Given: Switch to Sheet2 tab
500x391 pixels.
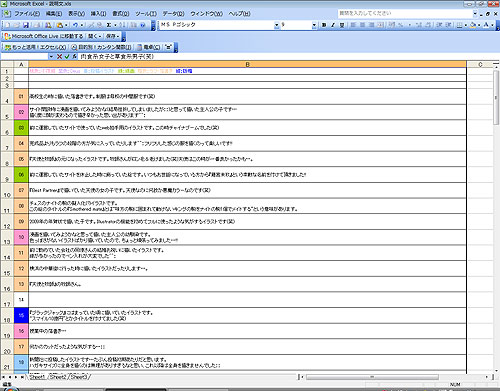Looking at the screenshot, I should click(58, 377).
